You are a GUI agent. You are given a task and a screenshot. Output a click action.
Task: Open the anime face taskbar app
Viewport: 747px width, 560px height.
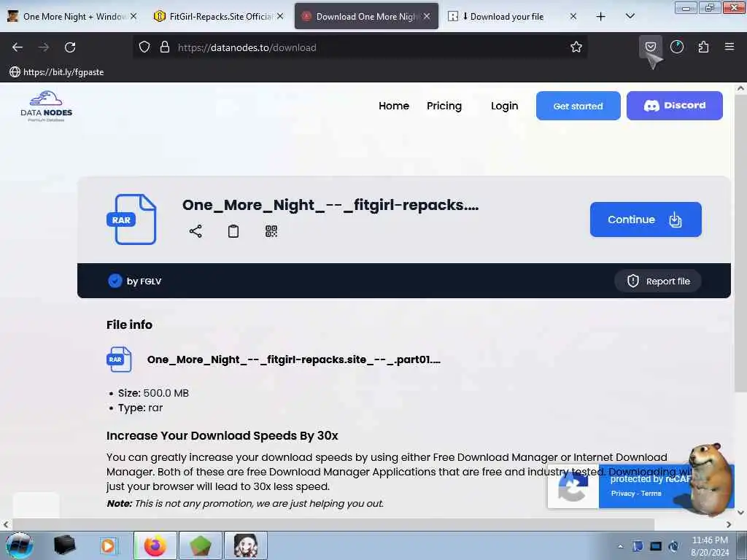(x=246, y=545)
